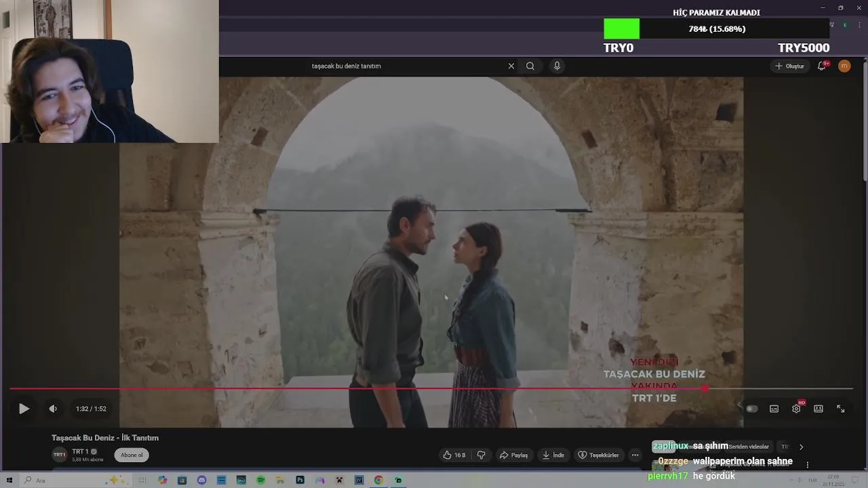Open more actions three-dot menu
Screen dimensions: 868x488
pos(635,455)
